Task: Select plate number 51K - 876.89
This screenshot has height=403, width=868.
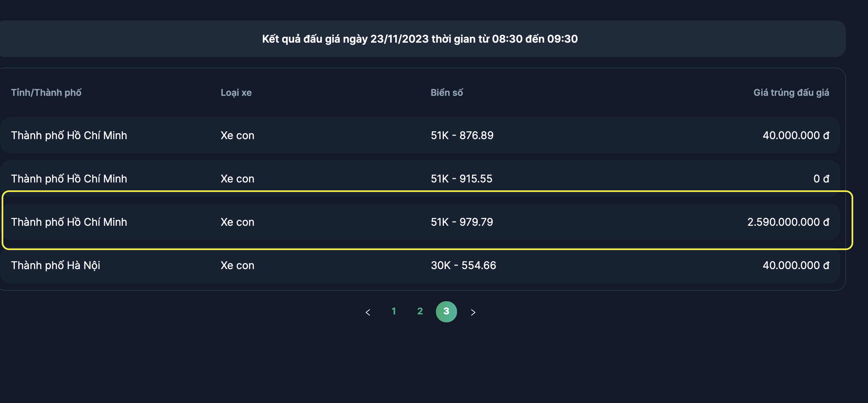Action: tap(462, 135)
